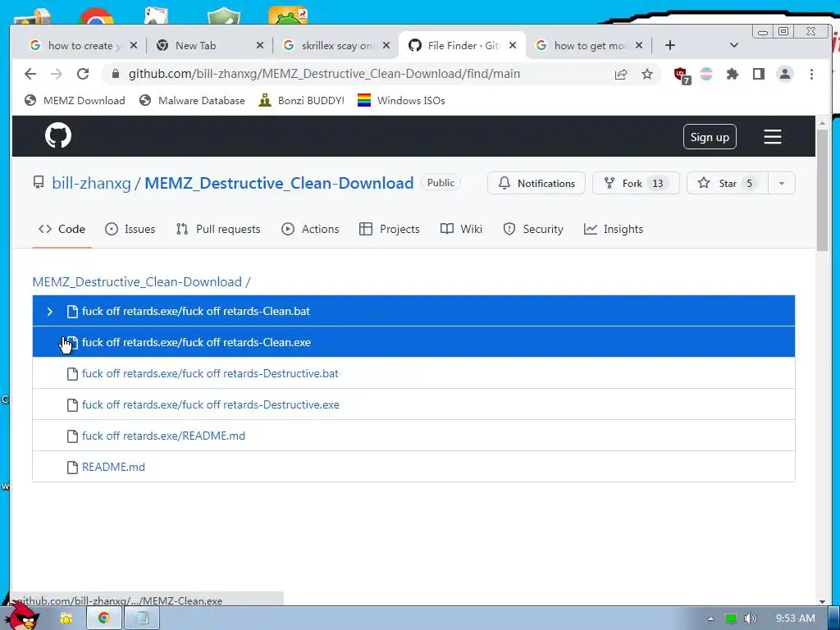
Task: Open the Star dropdown arrow
Action: pyautogui.click(x=782, y=183)
